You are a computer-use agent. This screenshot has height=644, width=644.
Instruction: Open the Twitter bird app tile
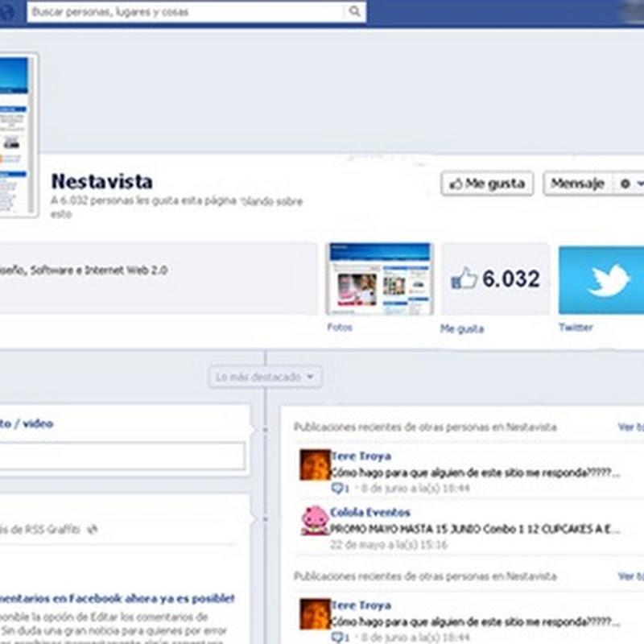click(601, 280)
